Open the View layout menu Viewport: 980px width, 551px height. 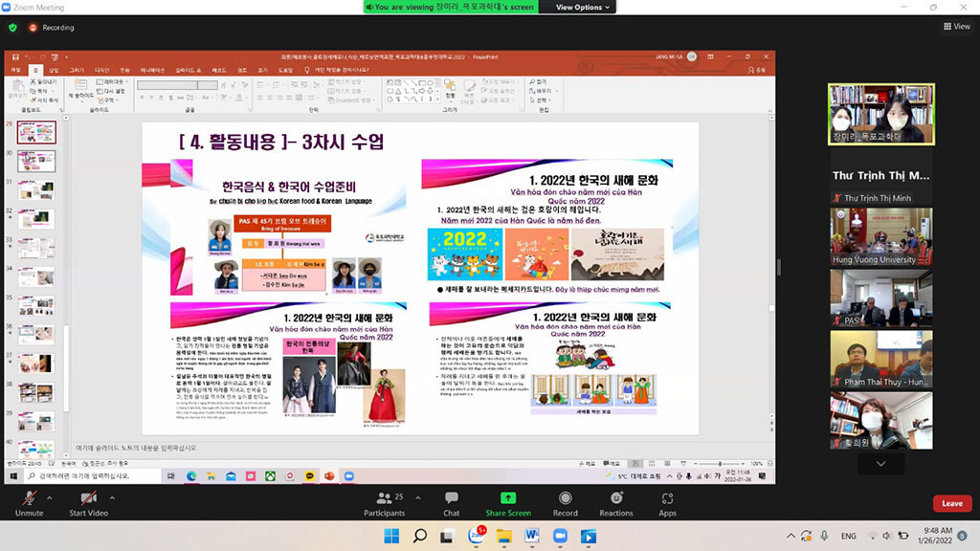pos(957,26)
